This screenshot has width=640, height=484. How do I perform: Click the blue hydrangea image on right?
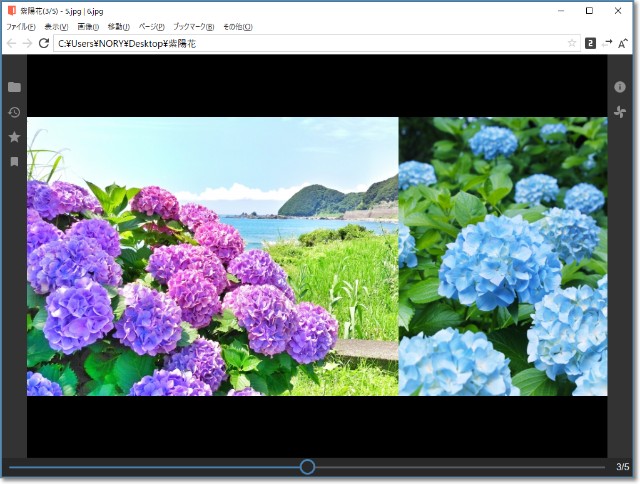pos(502,256)
